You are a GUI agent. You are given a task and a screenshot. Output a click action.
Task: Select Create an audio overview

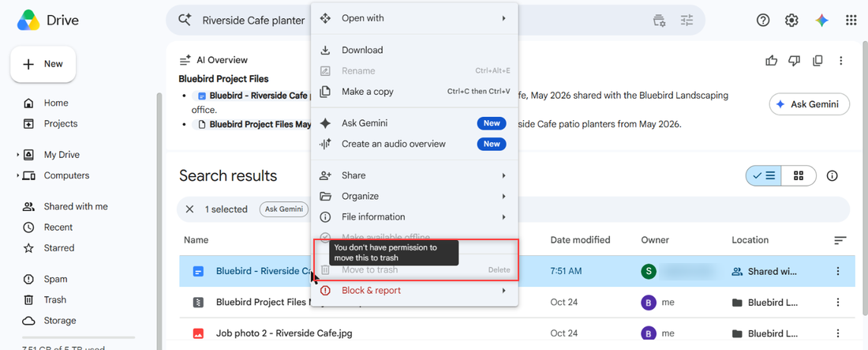coord(414,144)
